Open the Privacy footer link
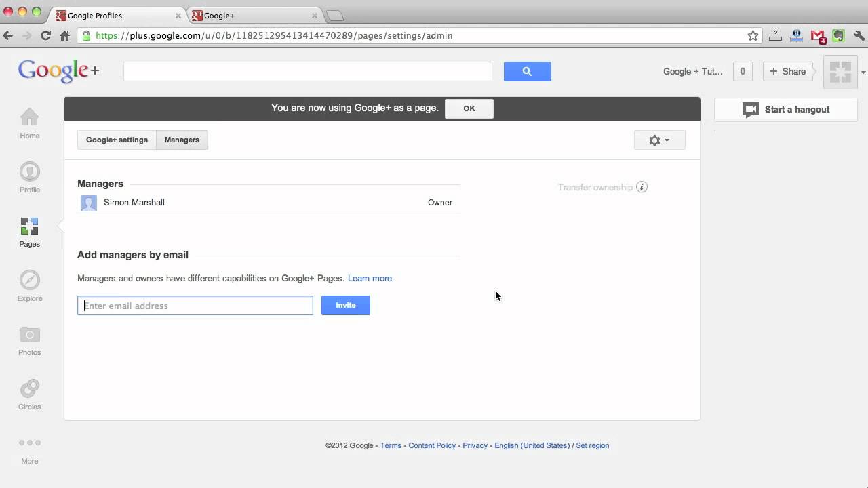Viewport: 868px width, 488px height. (x=475, y=445)
